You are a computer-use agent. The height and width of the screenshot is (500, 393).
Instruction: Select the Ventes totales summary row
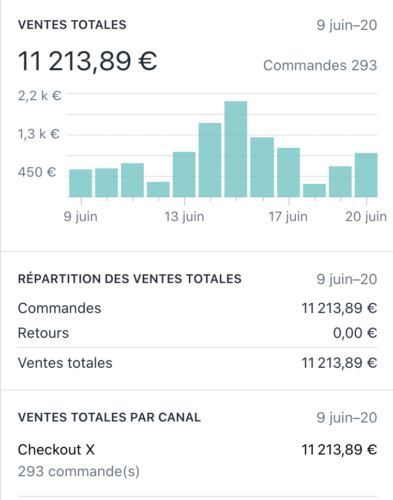pos(197,363)
